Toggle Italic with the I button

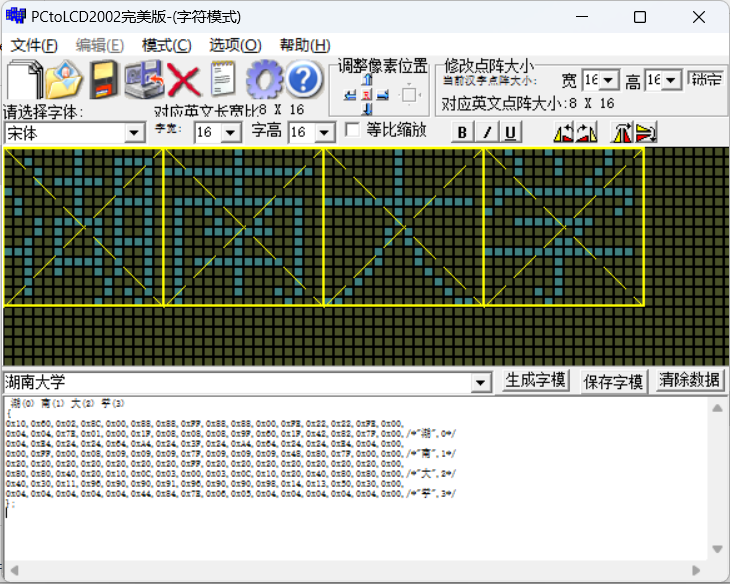[x=487, y=132]
